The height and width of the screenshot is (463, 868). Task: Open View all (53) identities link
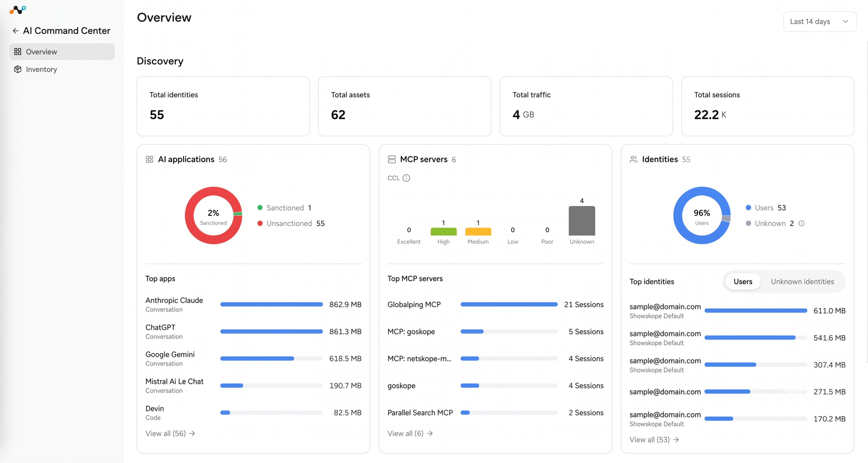[654, 439]
